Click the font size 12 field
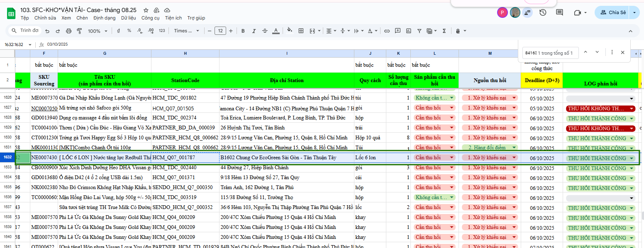 pos(220,31)
